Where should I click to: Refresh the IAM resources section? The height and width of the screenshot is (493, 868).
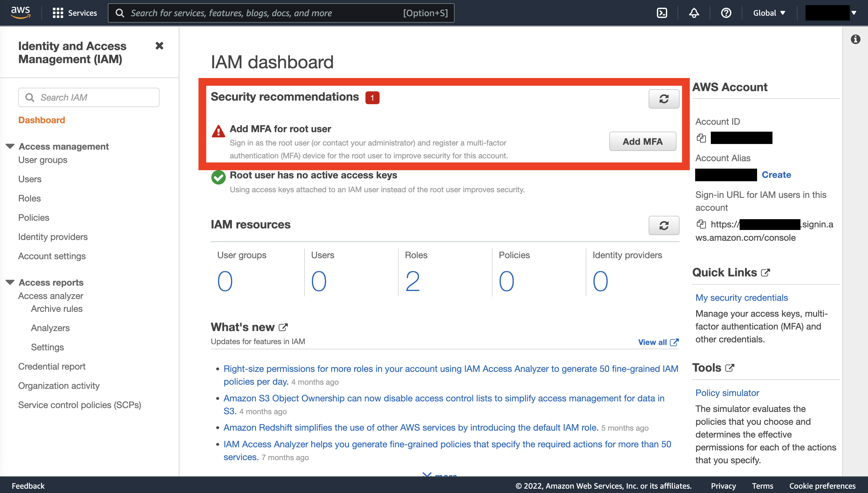pos(664,226)
